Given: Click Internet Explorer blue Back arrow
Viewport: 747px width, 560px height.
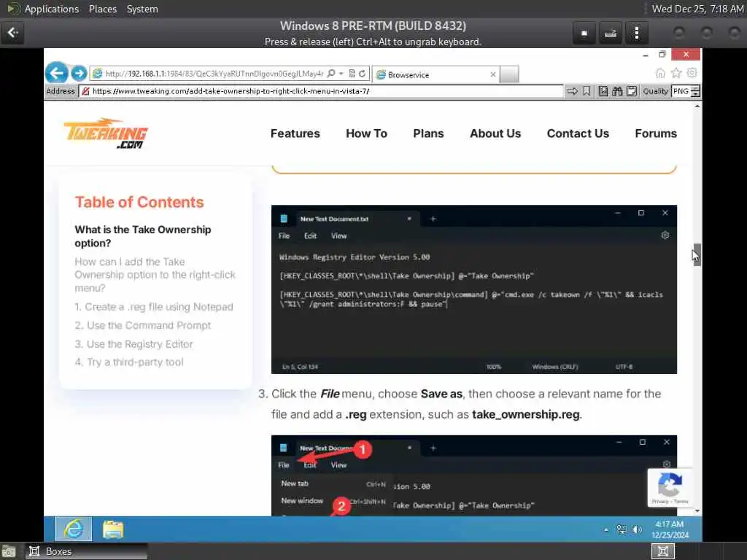Looking at the screenshot, I should click(x=57, y=74).
